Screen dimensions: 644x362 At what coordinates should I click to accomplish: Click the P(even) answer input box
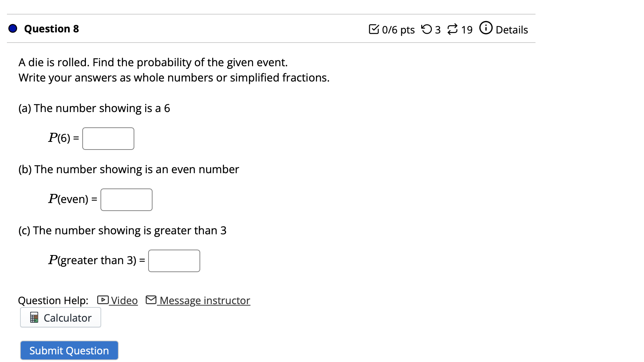tap(126, 199)
